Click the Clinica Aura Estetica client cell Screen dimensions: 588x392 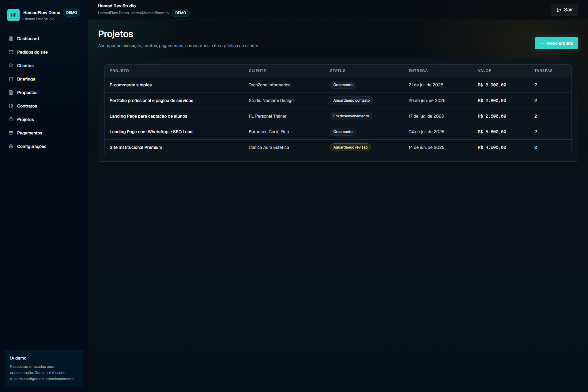point(269,147)
